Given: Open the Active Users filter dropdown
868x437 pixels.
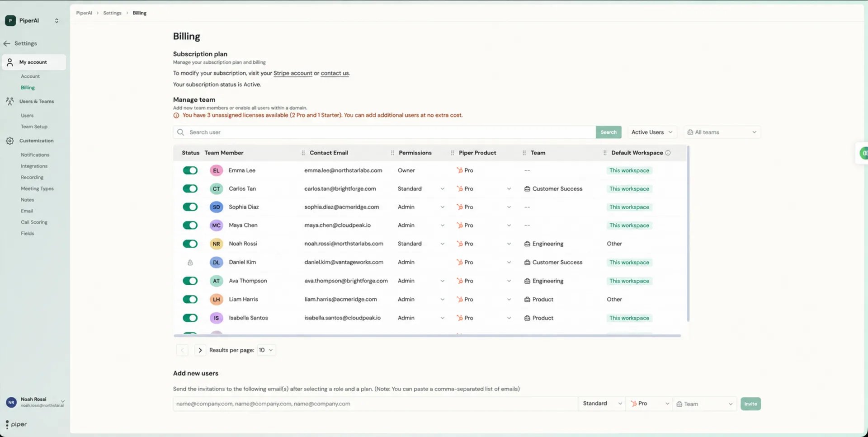Looking at the screenshot, I should pyautogui.click(x=652, y=132).
